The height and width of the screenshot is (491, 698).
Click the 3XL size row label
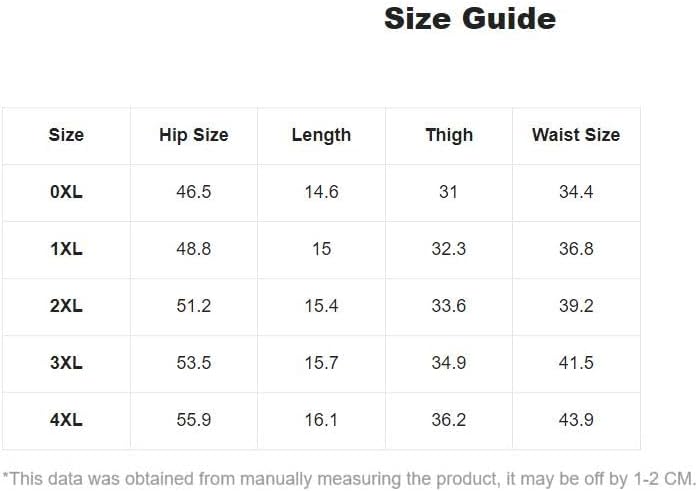click(66, 363)
